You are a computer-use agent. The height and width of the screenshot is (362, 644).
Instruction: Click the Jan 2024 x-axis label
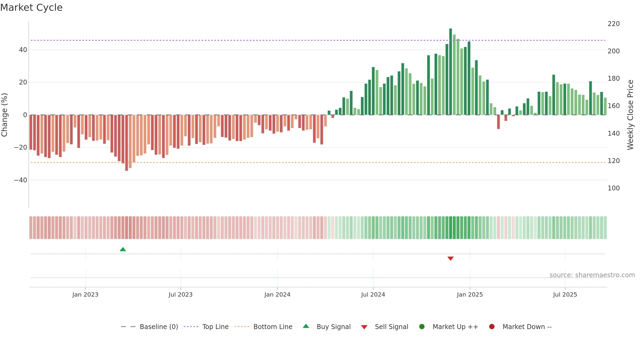[277, 294]
